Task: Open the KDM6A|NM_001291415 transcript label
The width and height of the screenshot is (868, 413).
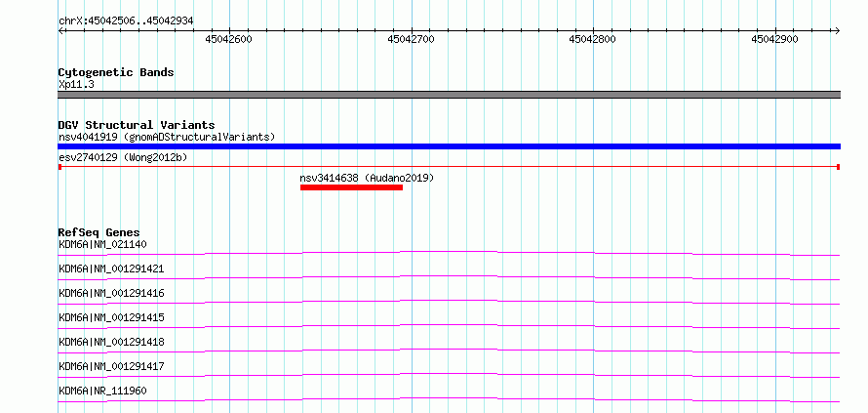Action: 111,317
